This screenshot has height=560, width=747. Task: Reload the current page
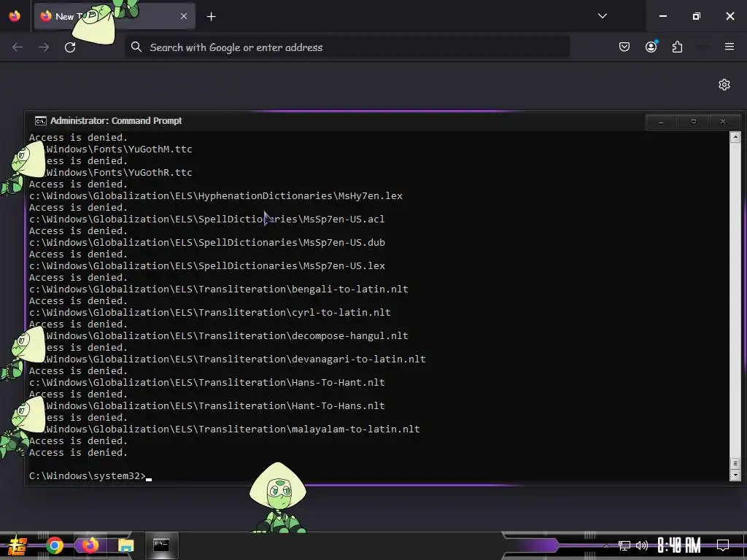click(70, 47)
